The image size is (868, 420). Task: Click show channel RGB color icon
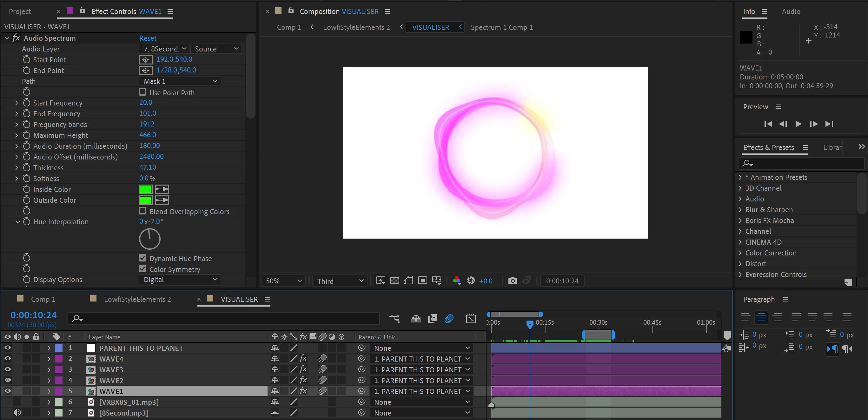pyautogui.click(x=457, y=281)
